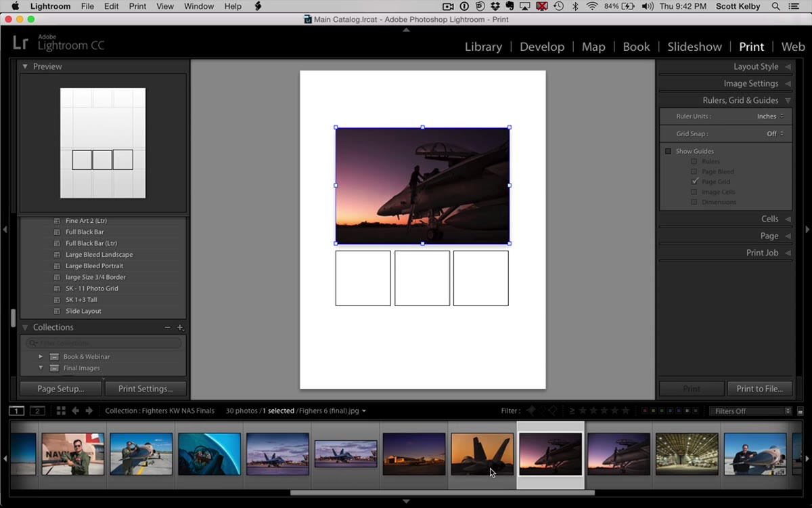812x508 pixels.
Task: Open the File menu
Action: 87,6
